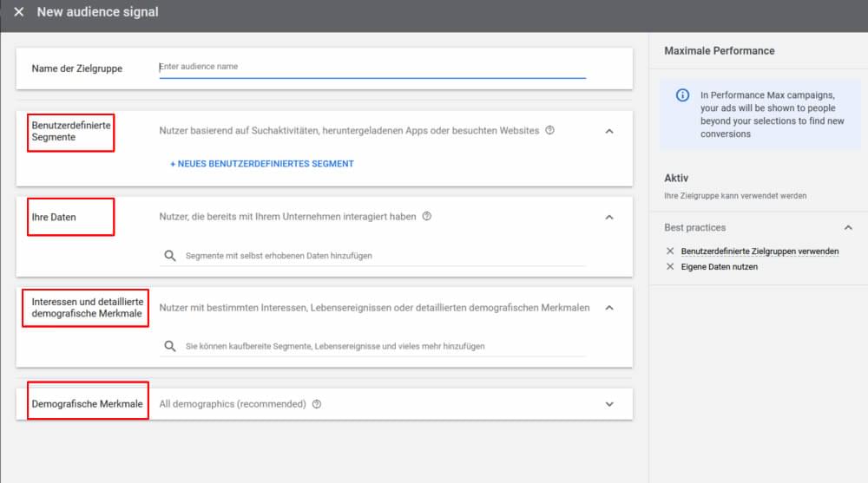The image size is (868, 483).
Task: Click the 'Maximale Performance' heading
Action: tap(719, 51)
